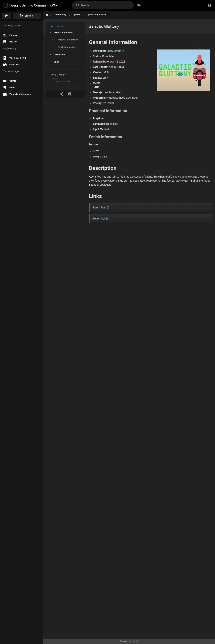Click the breadcrumb home icon

[47, 15]
